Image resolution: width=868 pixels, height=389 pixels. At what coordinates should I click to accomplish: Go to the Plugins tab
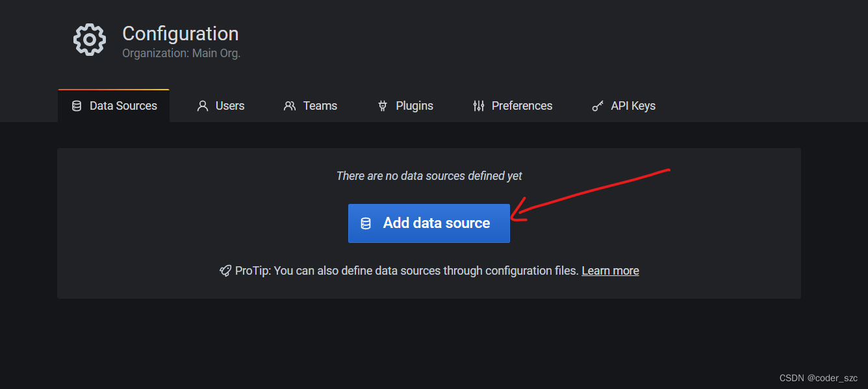pos(405,106)
